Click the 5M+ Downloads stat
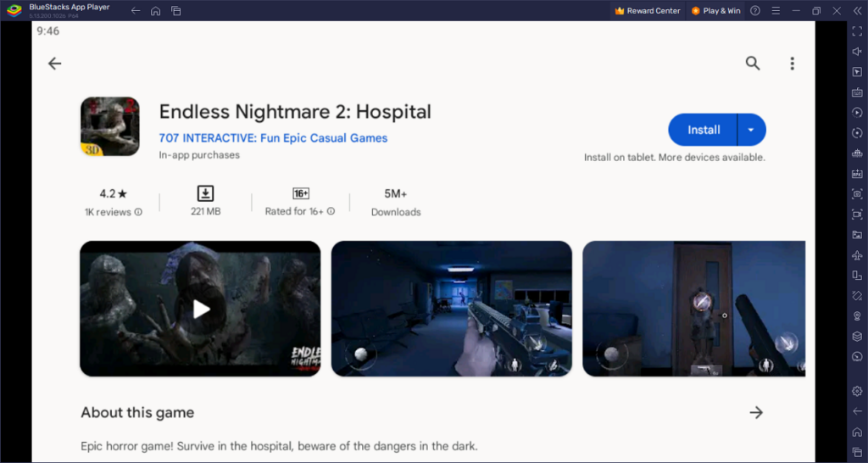The height and width of the screenshot is (463, 868). pyautogui.click(x=396, y=202)
